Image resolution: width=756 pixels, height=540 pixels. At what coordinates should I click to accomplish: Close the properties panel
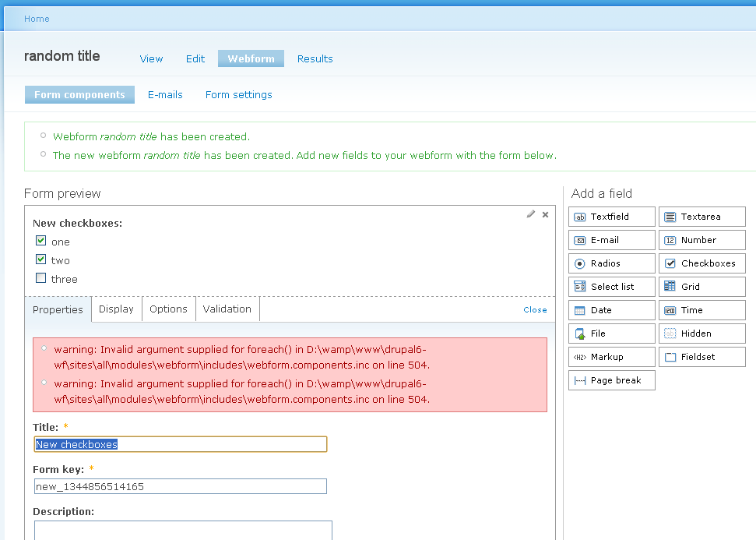[x=535, y=310]
